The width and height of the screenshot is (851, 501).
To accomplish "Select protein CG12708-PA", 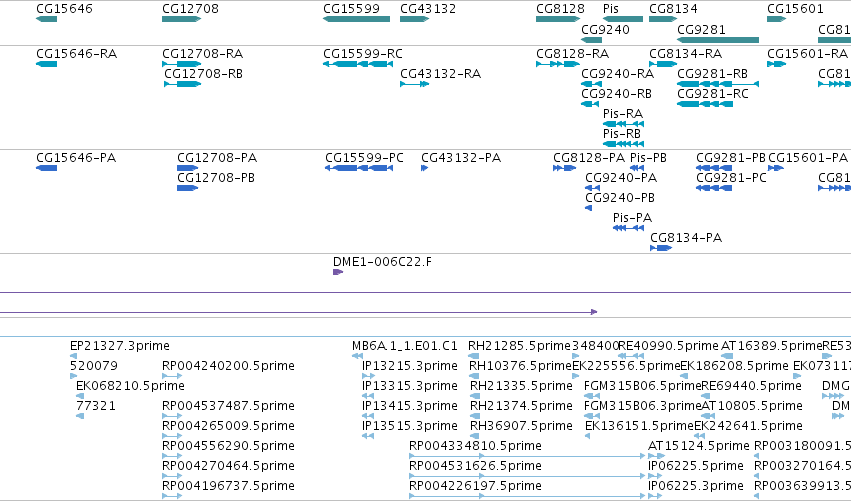I will pos(187,168).
